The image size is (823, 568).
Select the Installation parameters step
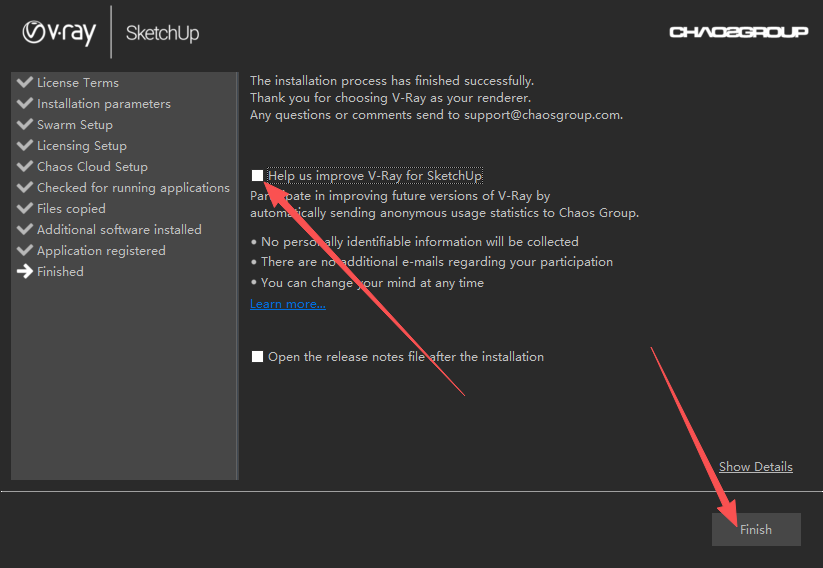(104, 103)
